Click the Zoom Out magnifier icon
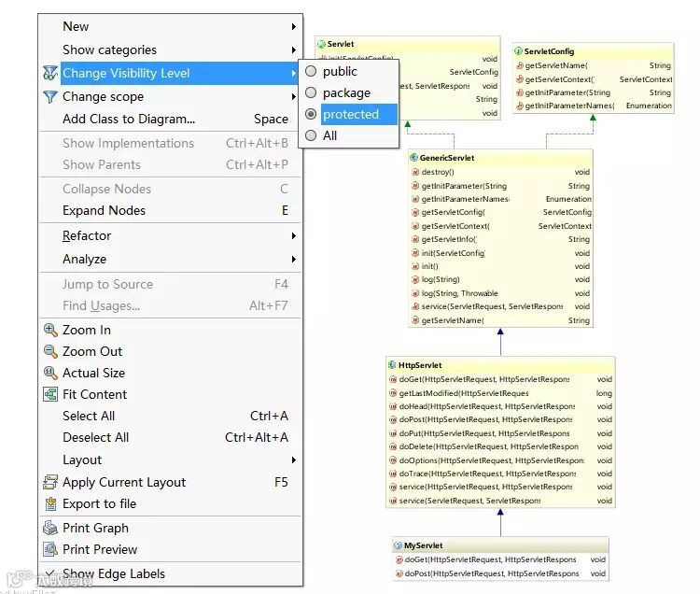 (50, 351)
